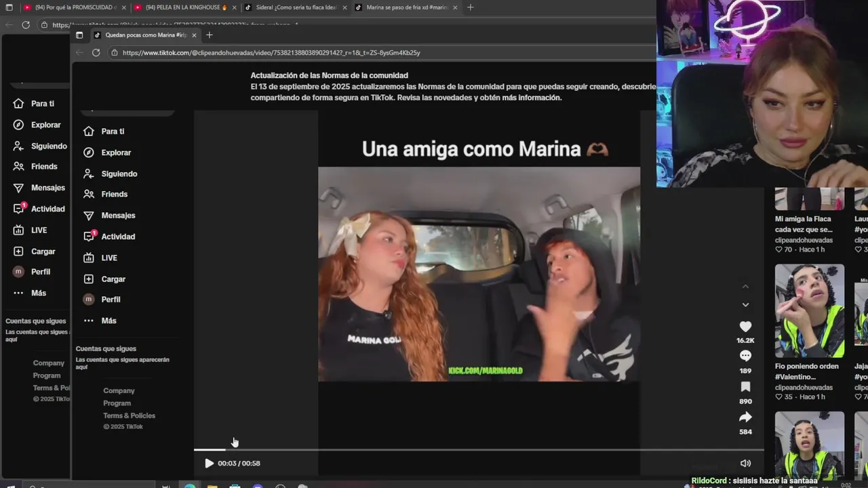Open Perfil in front TikTok sidebar
This screenshot has height=488, width=868.
tap(102, 299)
